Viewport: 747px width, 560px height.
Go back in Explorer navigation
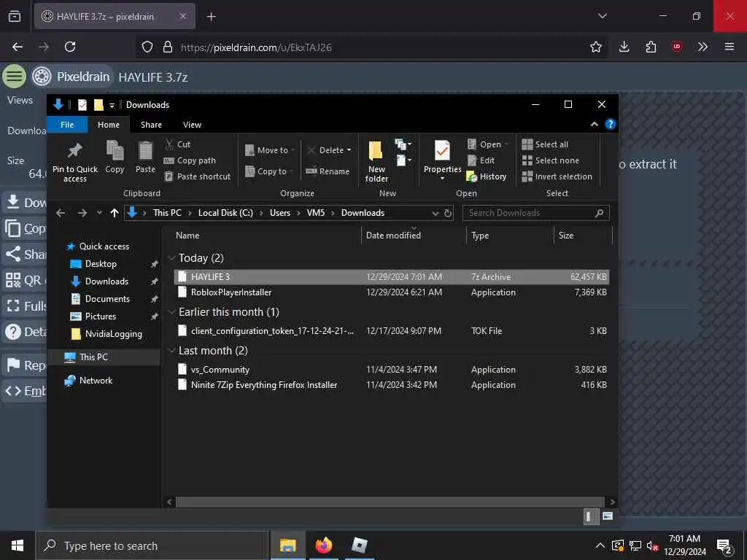[x=61, y=213]
